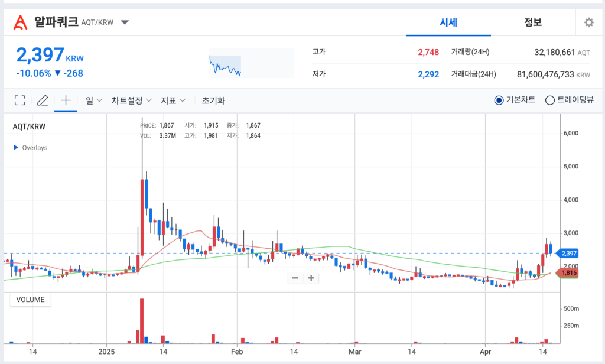
Task: Click the tallest red volume bar
Action: pyautogui.click(x=142, y=321)
